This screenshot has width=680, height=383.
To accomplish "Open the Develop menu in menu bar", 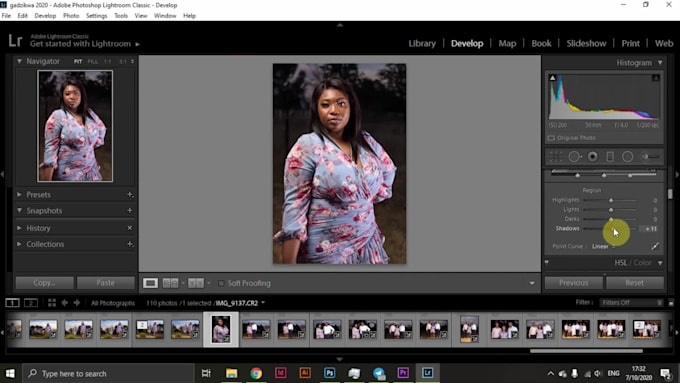I will pyautogui.click(x=45, y=16).
